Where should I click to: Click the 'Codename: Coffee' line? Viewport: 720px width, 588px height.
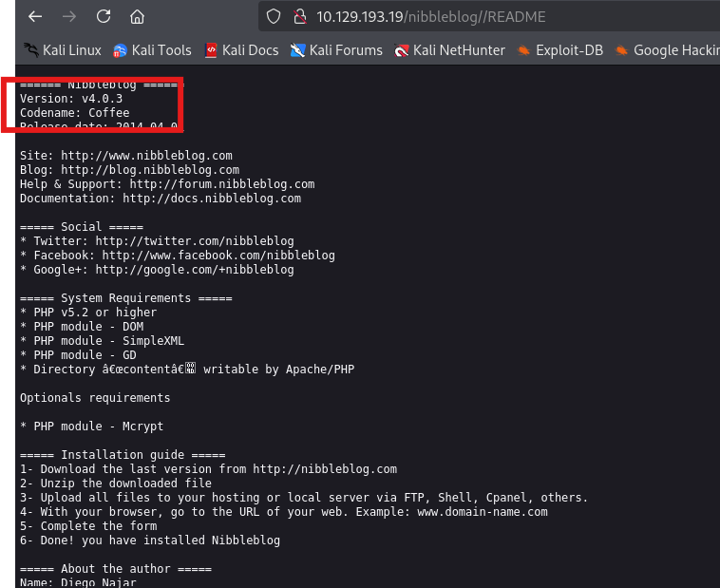point(74,112)
